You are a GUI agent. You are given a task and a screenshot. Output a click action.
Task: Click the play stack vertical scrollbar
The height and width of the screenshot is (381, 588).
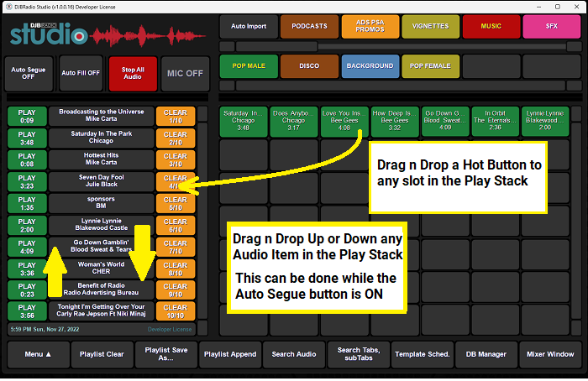coord(202,221)
